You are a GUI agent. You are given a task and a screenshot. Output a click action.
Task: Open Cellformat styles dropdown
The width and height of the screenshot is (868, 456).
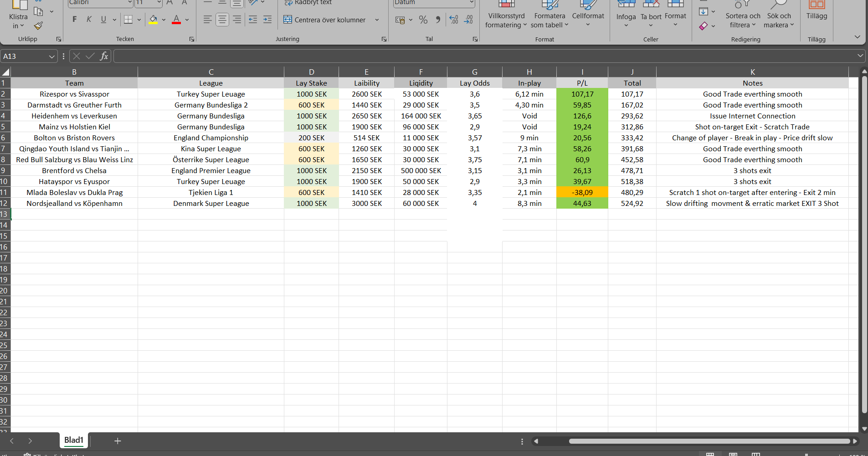[588, 16]
